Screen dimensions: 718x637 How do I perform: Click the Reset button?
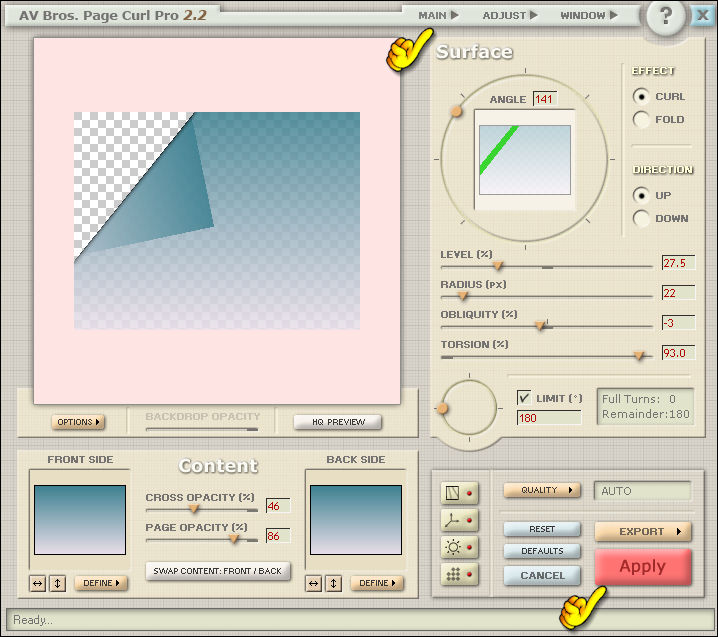(x=542, y=529)
